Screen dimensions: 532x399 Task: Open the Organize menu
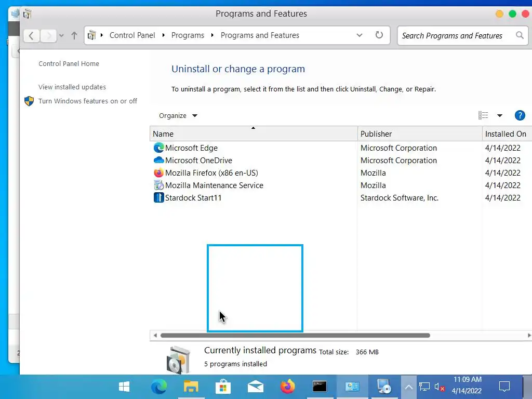click(x=178, y=115)
